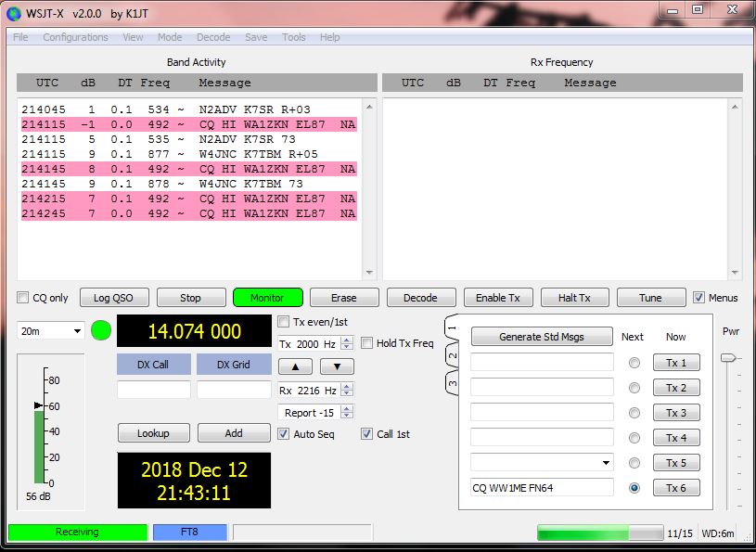Click the Tx frequency down arrow

(x=337, y=366)
